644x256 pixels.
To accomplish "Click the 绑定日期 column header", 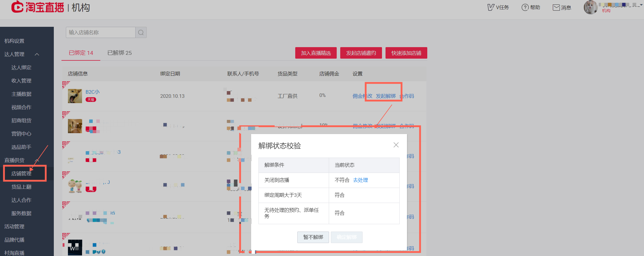I will coord(170,74).
